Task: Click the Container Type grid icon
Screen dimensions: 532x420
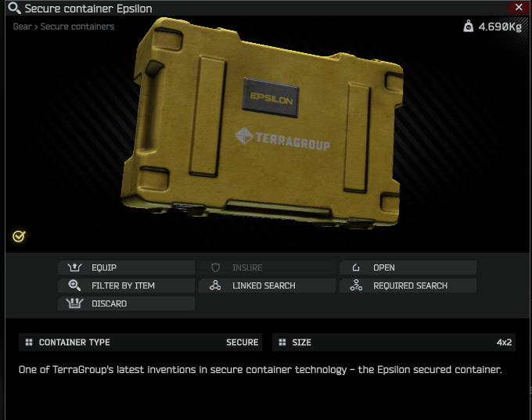Action: click(29, 343)
